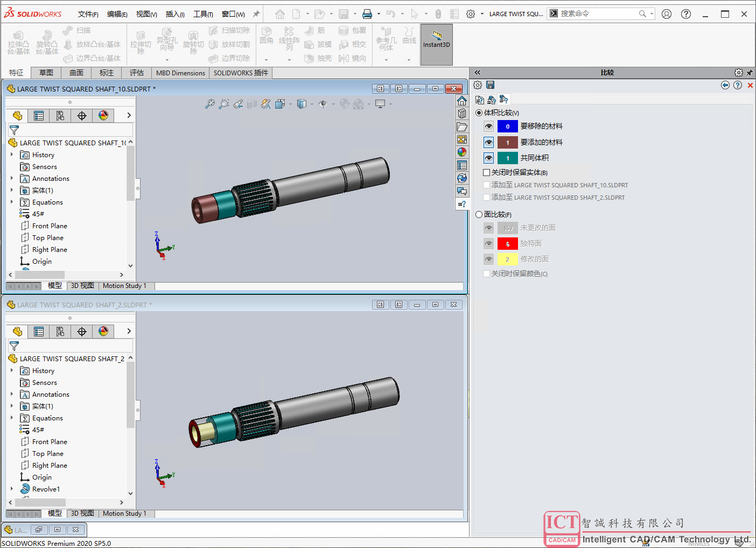Open the ConfigurationManager tab in bottom window
756x548 pixels.
(60, 331)
